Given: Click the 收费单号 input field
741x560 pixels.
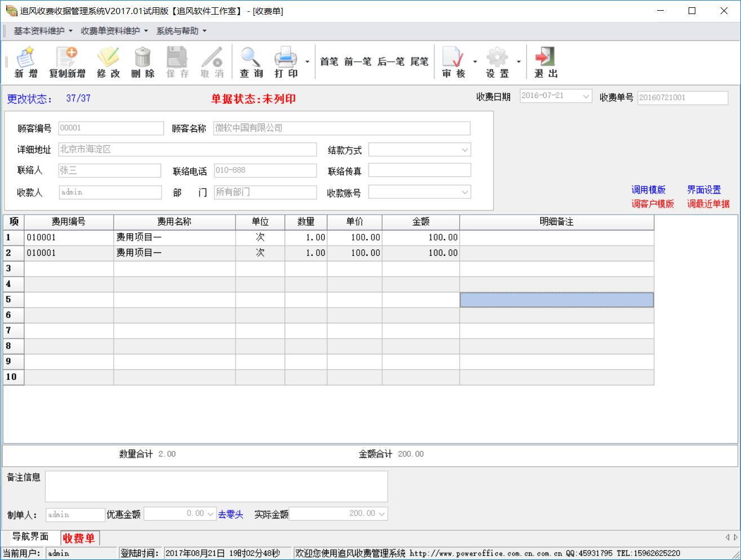Looking at the screenshot, I should tap(683, 97).
